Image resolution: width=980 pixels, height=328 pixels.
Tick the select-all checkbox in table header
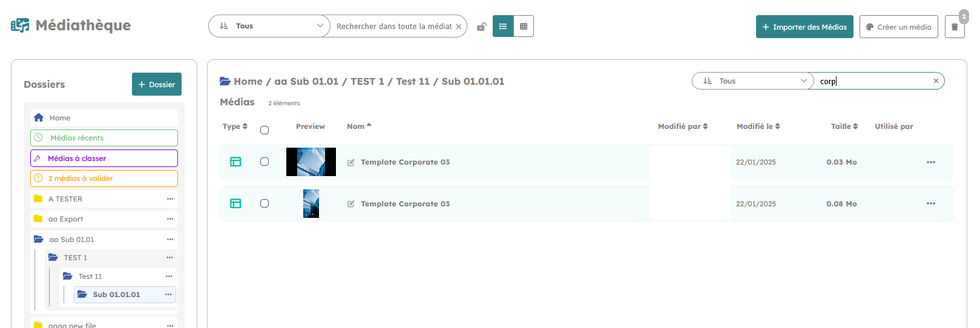tap(265, 130)
